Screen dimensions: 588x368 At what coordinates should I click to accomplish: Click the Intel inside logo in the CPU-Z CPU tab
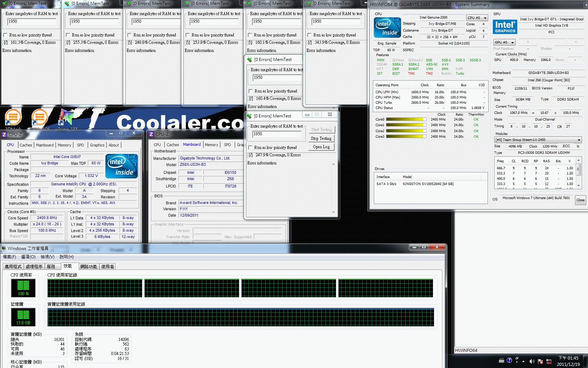(x=121, y=166)
